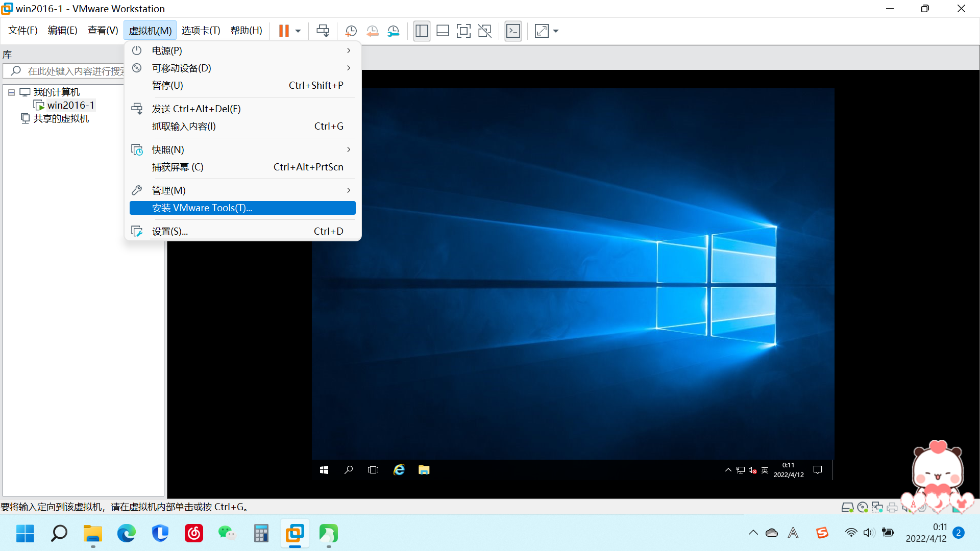Click the guest muted volume tray icon
This screenshot has width=980, height=551.
[x=752, y=470]
